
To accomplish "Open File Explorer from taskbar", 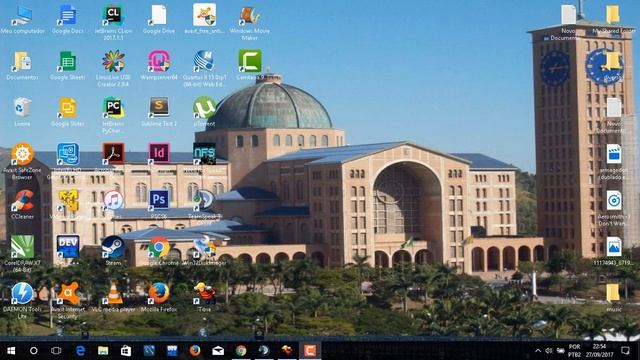I will [x=103, y=351].
